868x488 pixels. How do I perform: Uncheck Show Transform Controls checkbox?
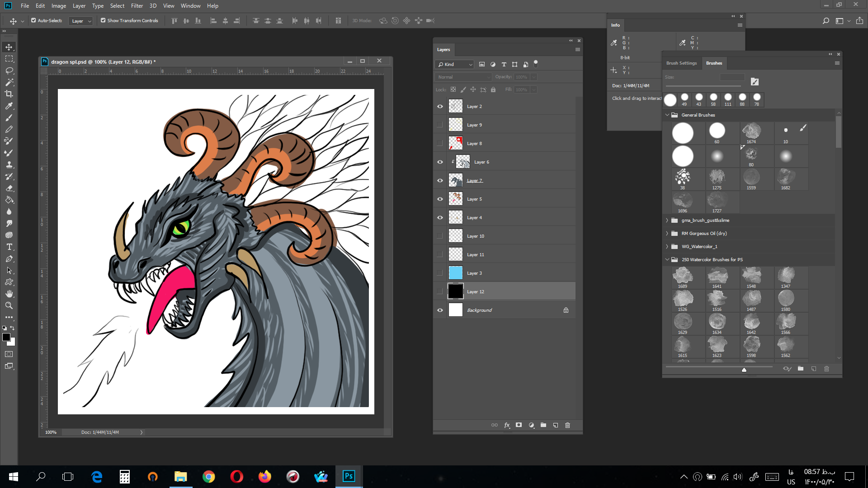[x=103, y=20]
